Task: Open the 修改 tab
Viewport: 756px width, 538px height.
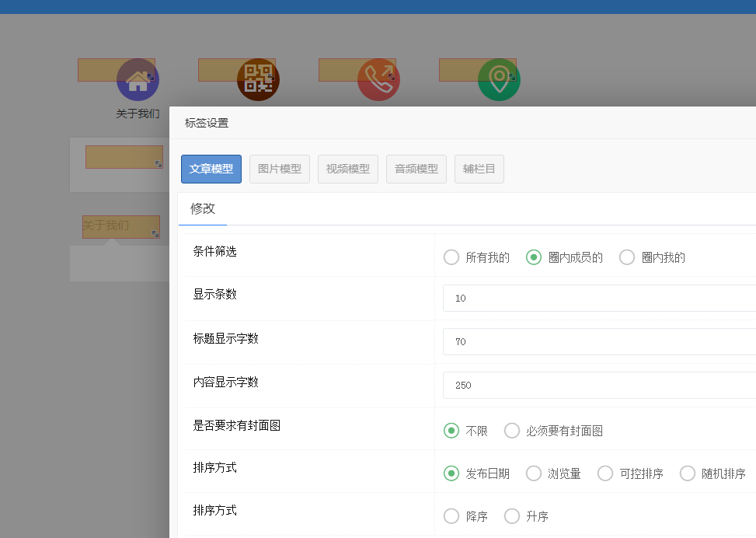Action: coord(203,208)
